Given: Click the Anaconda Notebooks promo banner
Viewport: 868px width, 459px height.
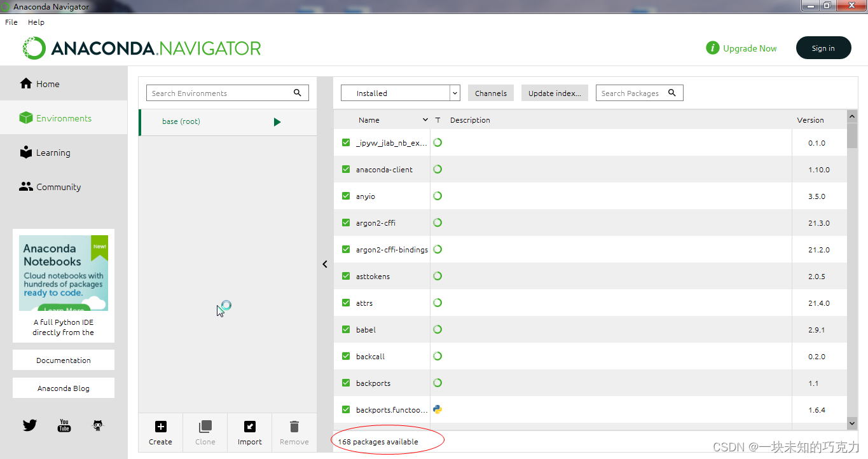Looking at the screenshot, I should 64,273.
